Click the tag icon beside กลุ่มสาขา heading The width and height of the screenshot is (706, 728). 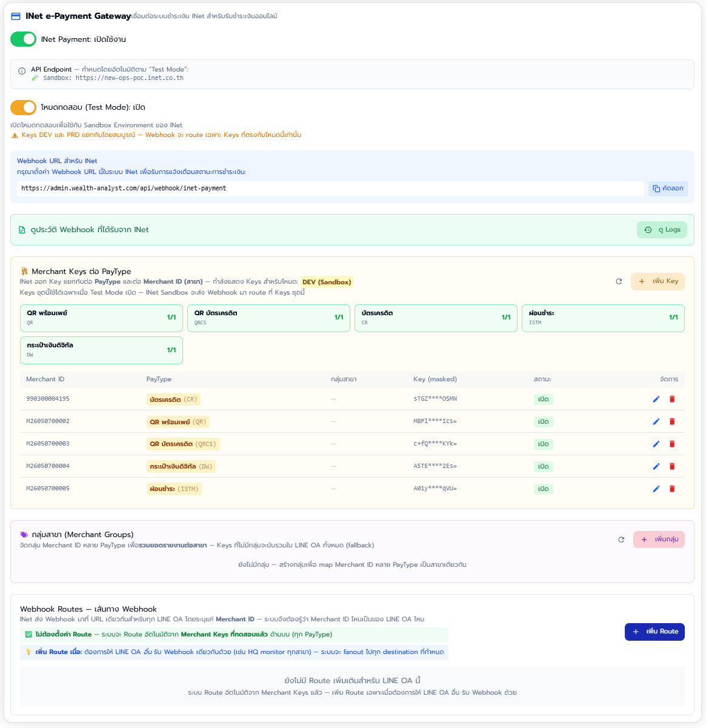coord(24,535)
